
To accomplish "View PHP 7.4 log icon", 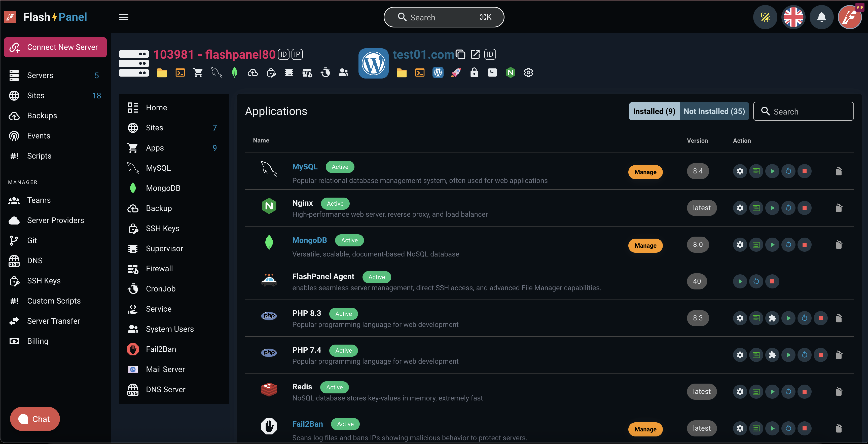I will [756, 355].
